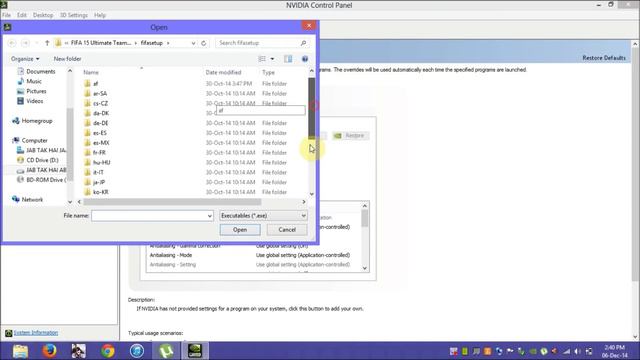Click the network signal tray icon
The height and width of the screenshot is (360, 640).
coord(567,351)
